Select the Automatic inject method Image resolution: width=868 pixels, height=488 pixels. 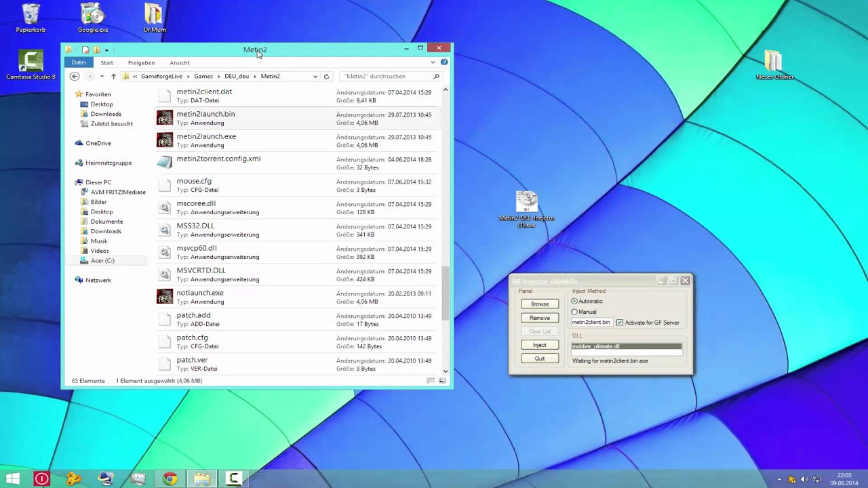[587, 301]
